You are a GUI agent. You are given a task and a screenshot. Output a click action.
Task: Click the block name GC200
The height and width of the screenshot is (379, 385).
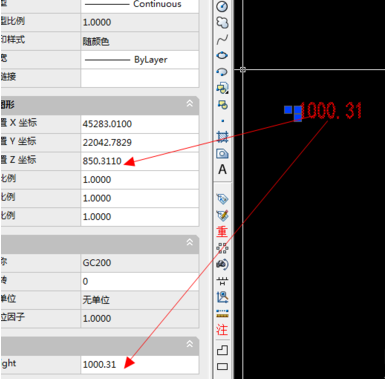(x=140, y=263)
